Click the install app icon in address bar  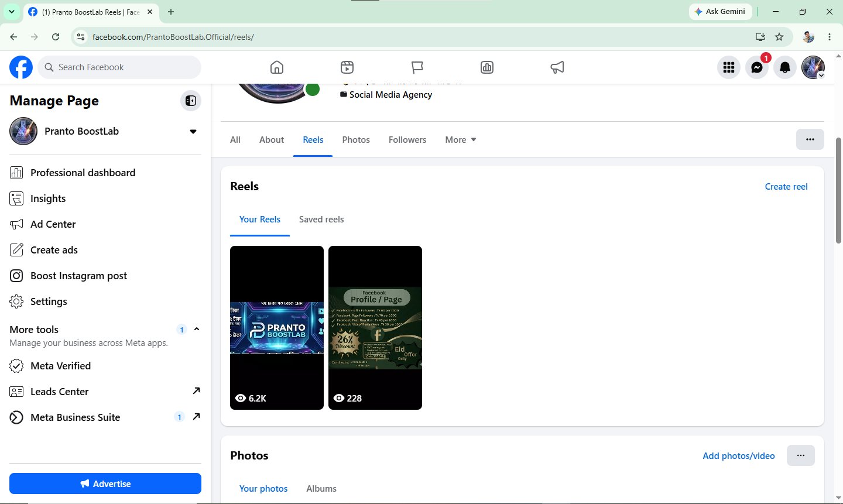pyautogui.click(x=760, y=37)
